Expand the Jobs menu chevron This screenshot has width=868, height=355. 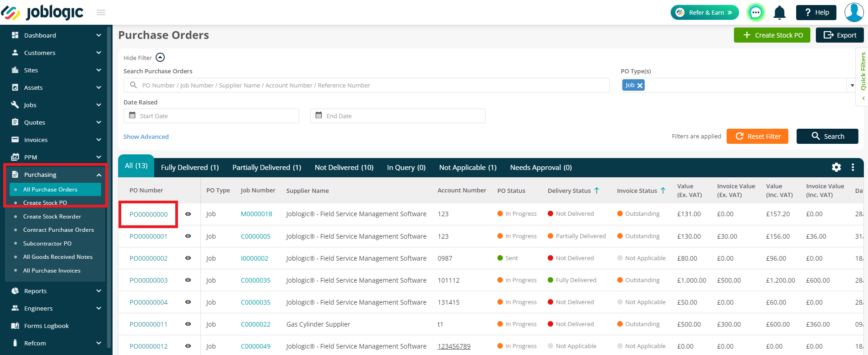pyautogui.click(x=99, y=105)
